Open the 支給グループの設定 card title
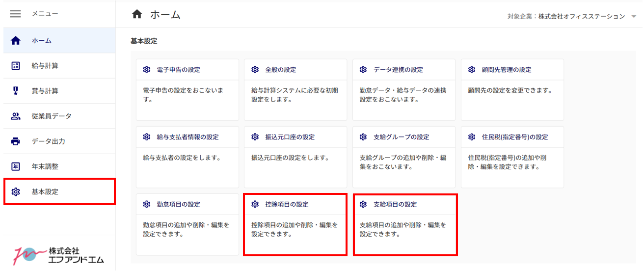 (402, 137)
